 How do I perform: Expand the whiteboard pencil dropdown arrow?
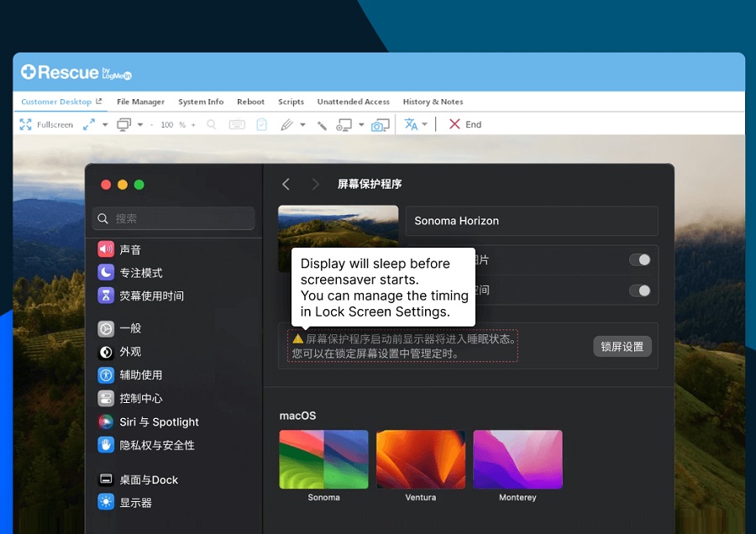coord(302,124)
